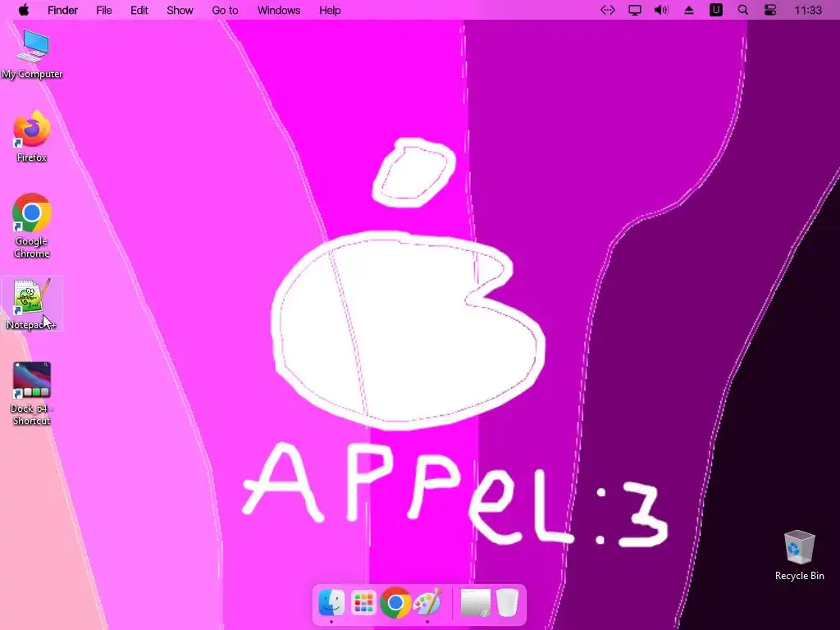Open Spotlight search magnifier icon
The image size is (840, 630).
pos(743,10)
